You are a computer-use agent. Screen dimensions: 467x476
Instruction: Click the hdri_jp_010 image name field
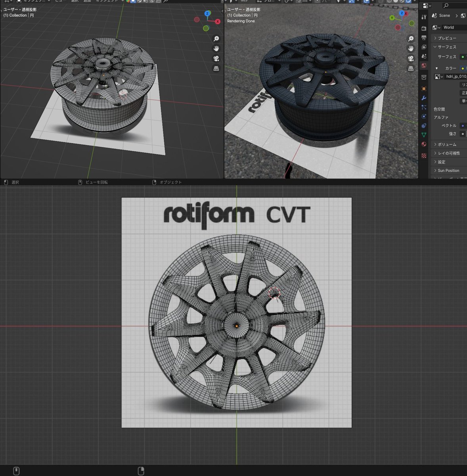pyautogui.click(x=456, y=77)
